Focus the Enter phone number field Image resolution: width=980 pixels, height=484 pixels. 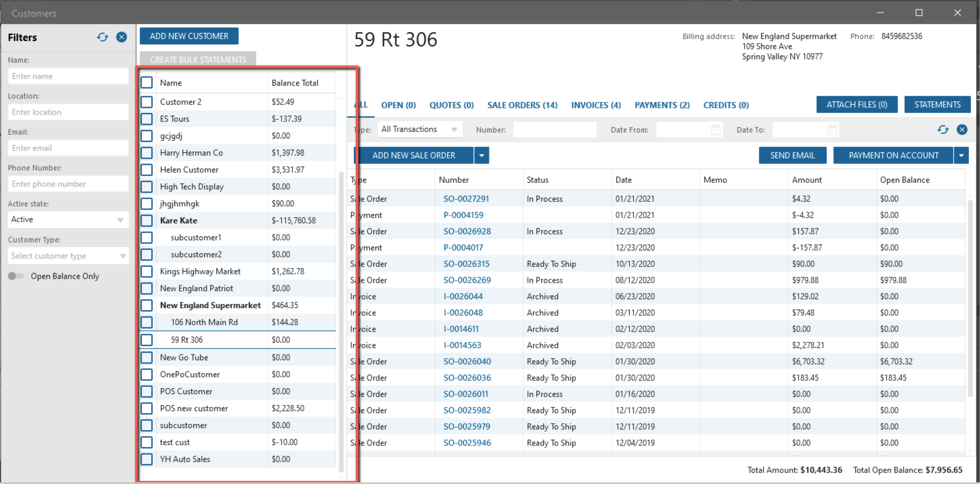68,184
